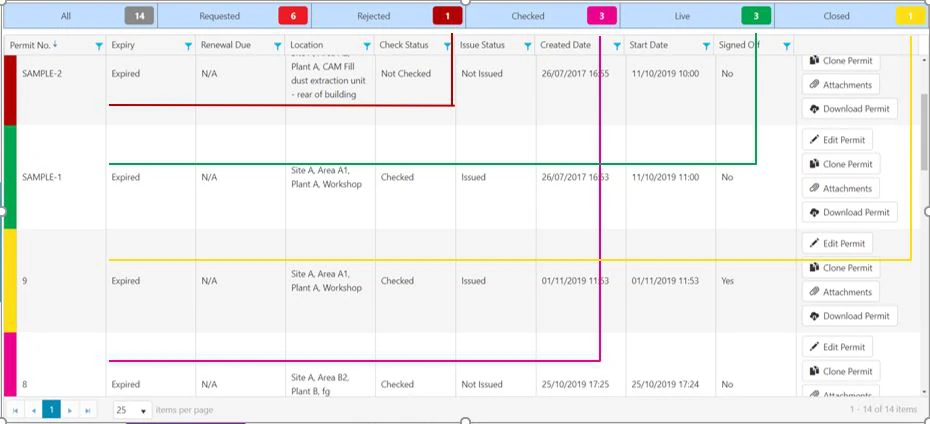The width and height of the screenshot is (930, 424).
Task: Sort by the Created Date column header
Action: click(x=565, y=45)
